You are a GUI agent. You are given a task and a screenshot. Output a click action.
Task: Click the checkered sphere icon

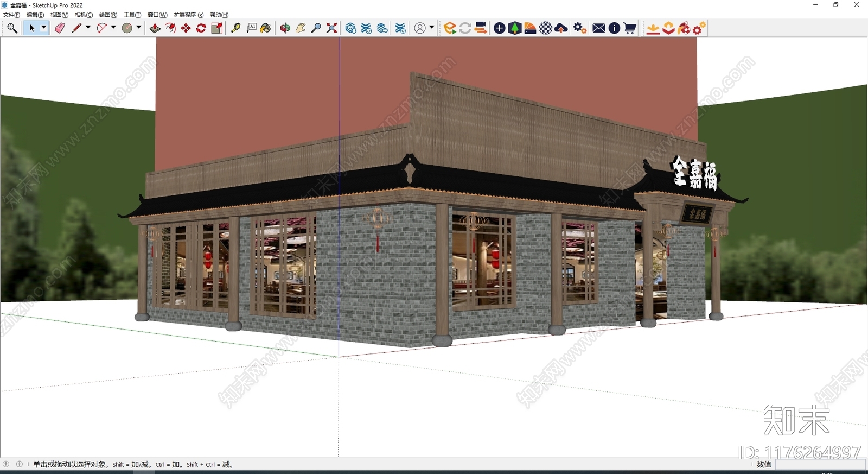[x=546, y=28]
